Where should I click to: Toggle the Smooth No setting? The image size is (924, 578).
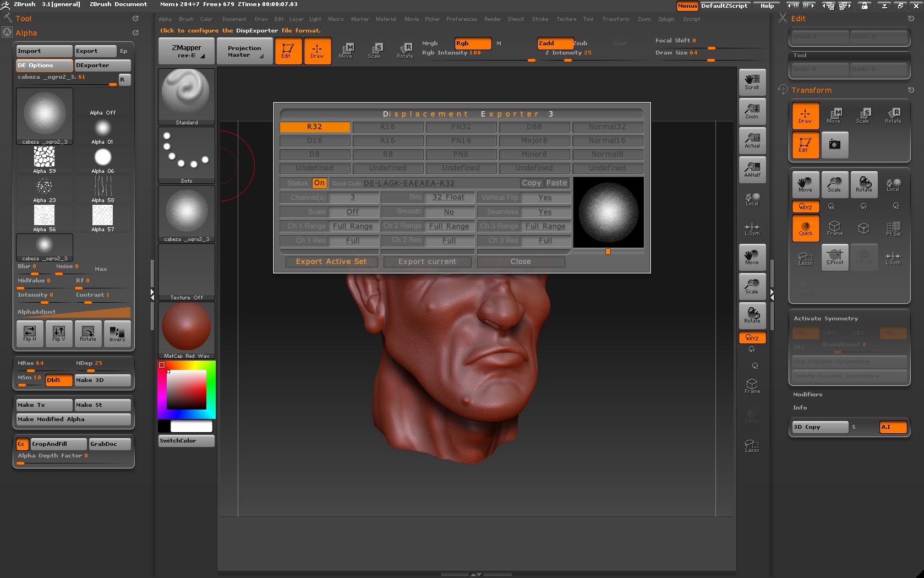(x=449, y=212)
